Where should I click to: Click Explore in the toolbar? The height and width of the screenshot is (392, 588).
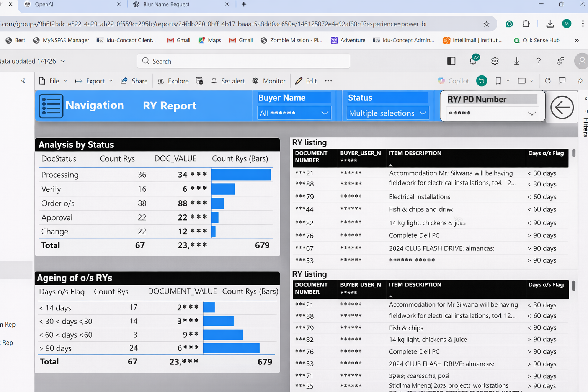173,81
